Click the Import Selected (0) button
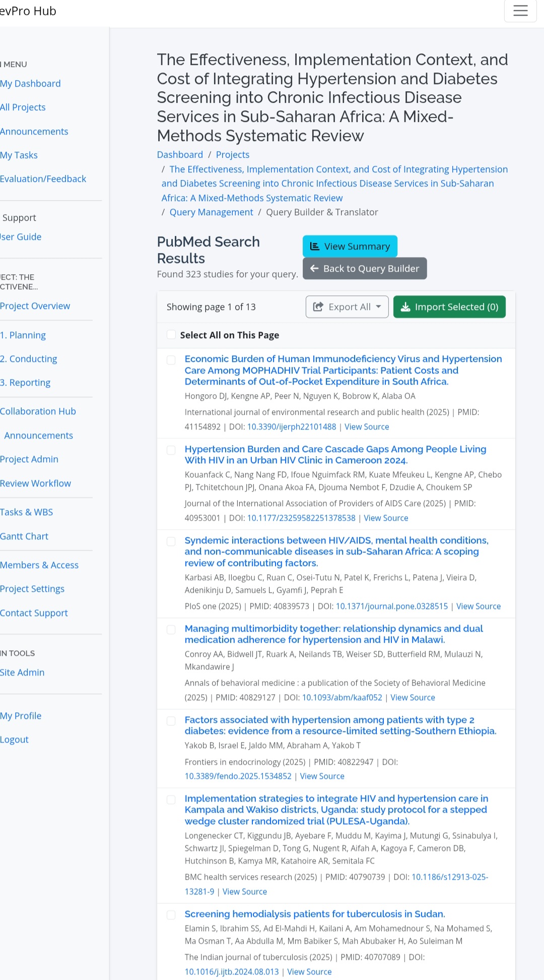 click(x=449, y=307)
